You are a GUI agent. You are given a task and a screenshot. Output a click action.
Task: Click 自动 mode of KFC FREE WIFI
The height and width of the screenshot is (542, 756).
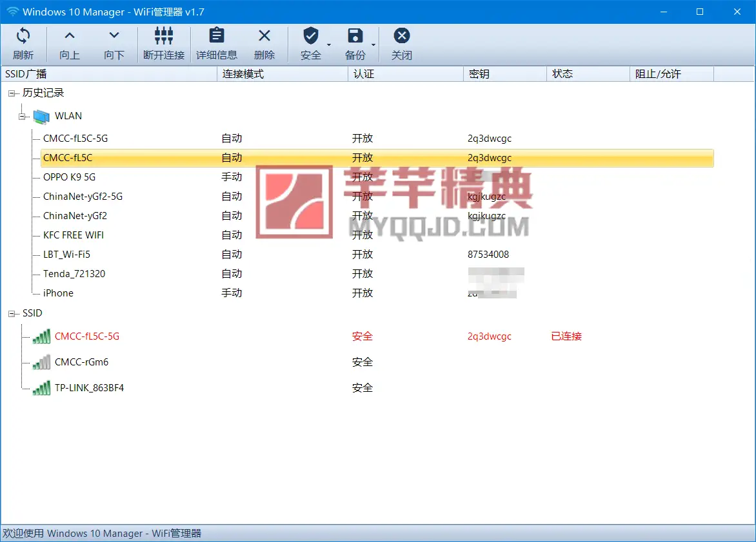click(x=232, y=235)
